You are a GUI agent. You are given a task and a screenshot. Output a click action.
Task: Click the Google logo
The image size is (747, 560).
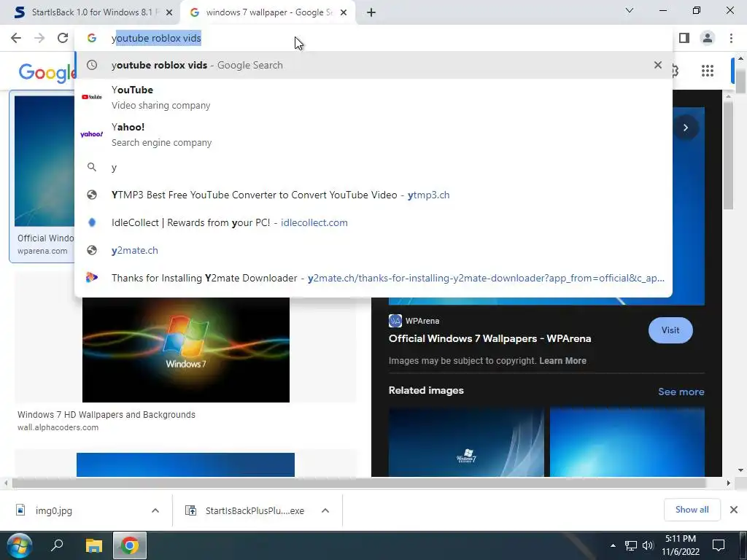pyautogui.click(x=47, y=72)
